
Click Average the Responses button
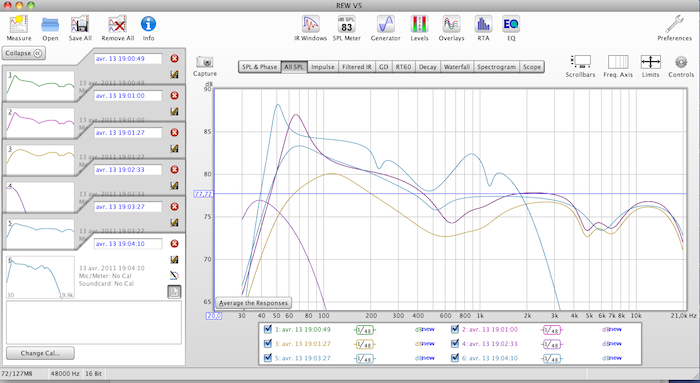click(x=254, y=303)
